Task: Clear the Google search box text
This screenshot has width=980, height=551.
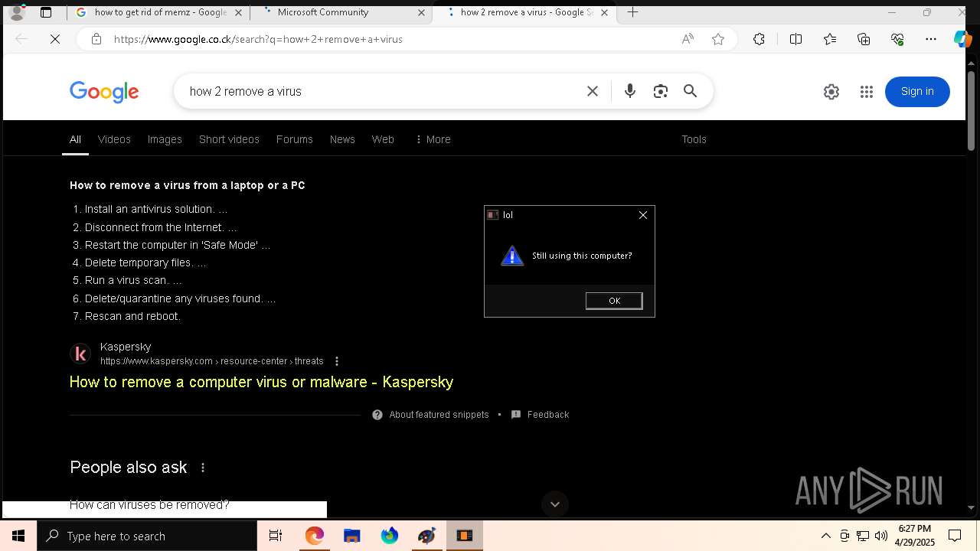Action: pos(593,91)
